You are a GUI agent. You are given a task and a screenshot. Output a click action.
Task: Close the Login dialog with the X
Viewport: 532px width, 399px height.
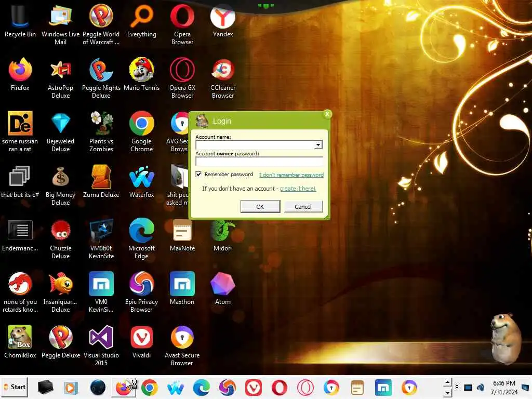point(327,114)
